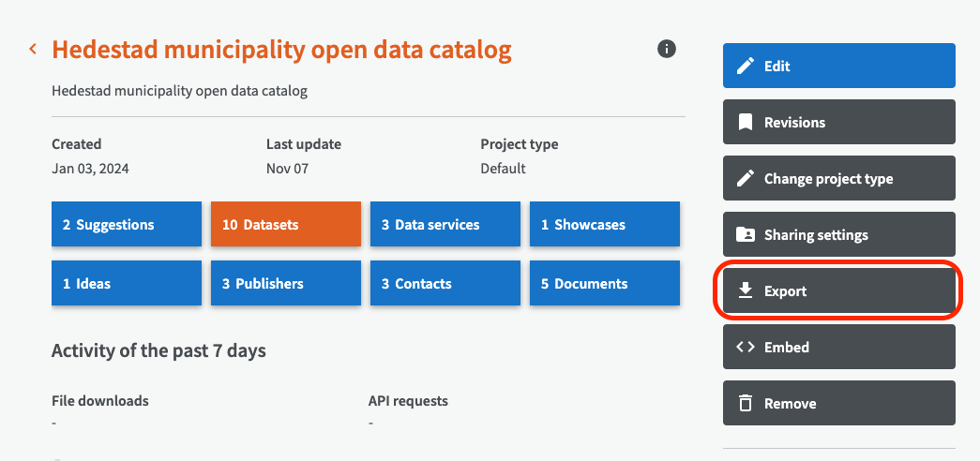The image size is (980, 461).
Task: View the 1 Showcases tile
Action: coord(605,225)
